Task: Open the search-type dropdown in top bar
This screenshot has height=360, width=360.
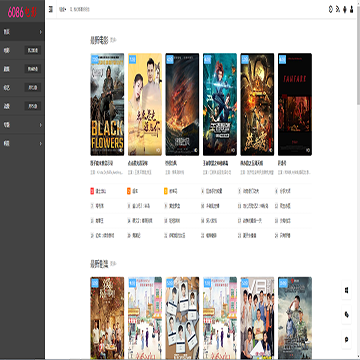Action: pyautogui.click(x=62, y=9)
